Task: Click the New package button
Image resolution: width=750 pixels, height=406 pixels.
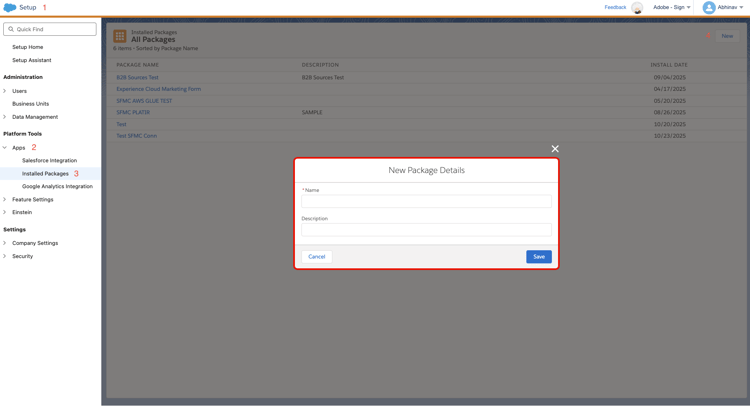Action: pyautogui.click(x=727, y=36)
